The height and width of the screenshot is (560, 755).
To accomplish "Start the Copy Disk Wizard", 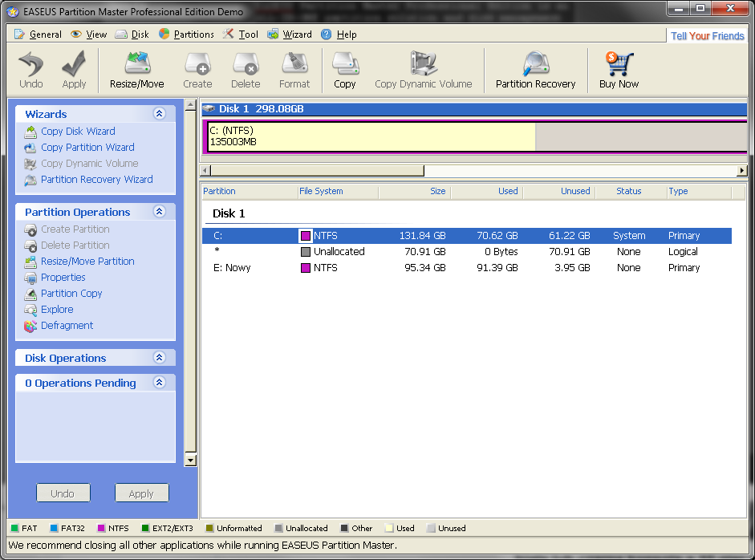I will click(77, 131).
